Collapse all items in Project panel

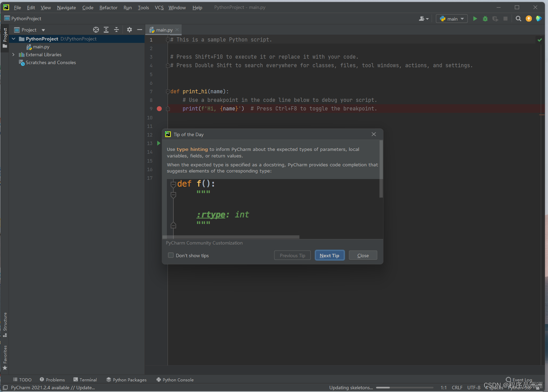click(x=116, y=30)
